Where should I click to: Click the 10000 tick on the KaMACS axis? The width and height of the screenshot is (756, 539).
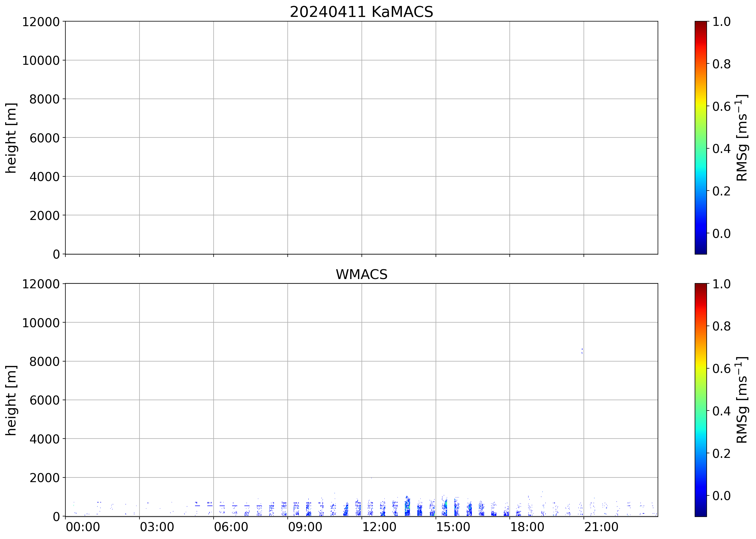coord(41,60)
